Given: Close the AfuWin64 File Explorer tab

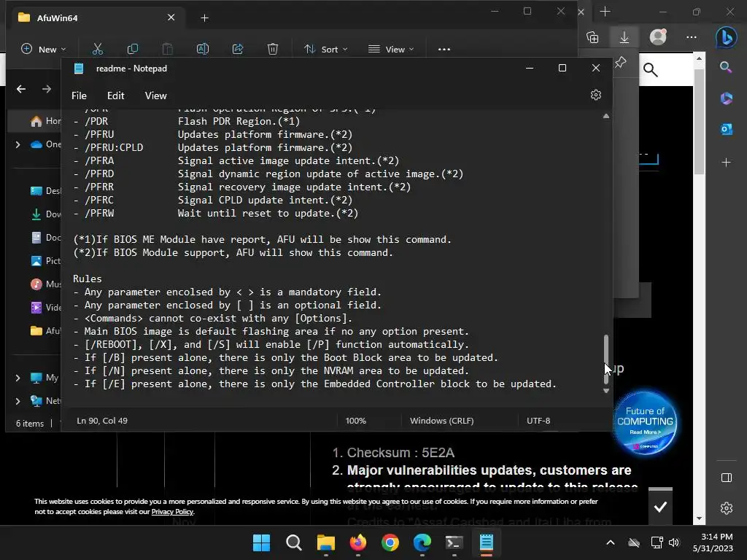Looking at the screenshot, I should pyautogui.click(x=171, y=17).
